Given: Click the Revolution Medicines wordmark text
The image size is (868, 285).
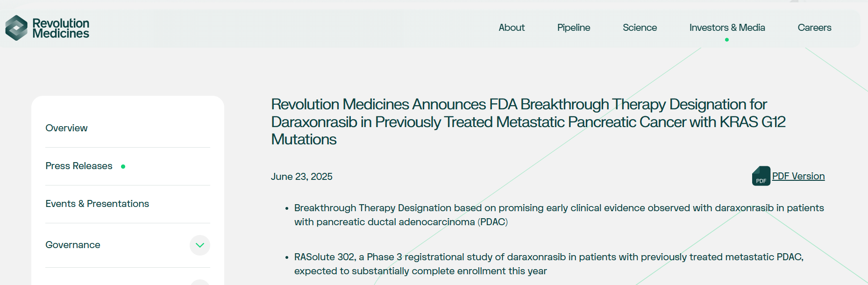Looking at the screenshot, I should click(61, 28).
